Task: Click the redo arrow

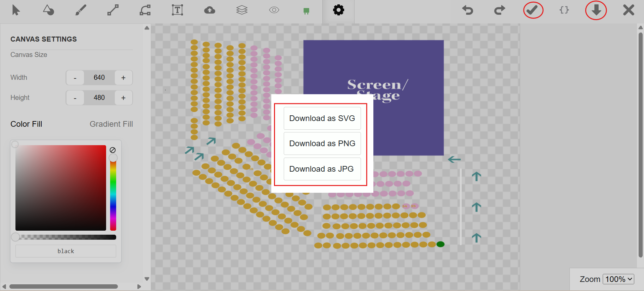Action: pos(500,10)
